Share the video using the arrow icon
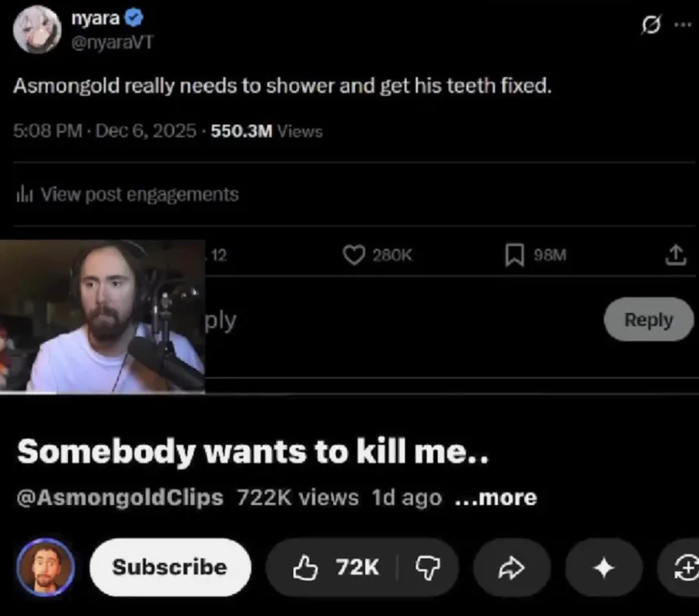Screen dimensions: 699x616 click(x=512, y=568)
